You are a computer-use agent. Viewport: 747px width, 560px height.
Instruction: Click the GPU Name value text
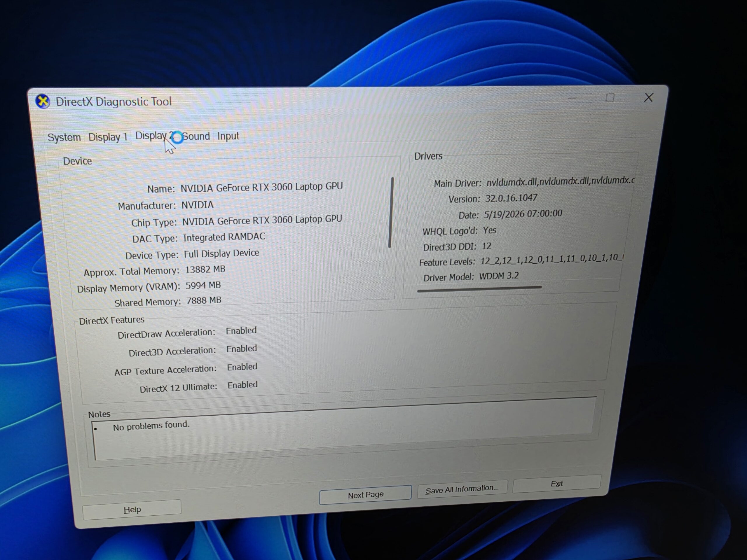262,187
